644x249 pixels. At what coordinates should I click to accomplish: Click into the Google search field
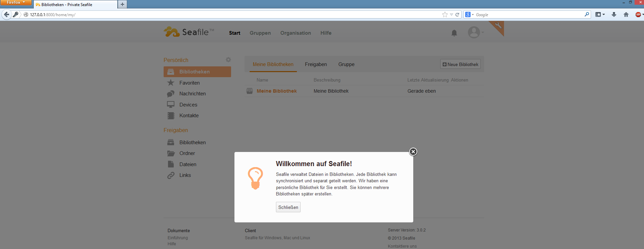coord(529,15)
